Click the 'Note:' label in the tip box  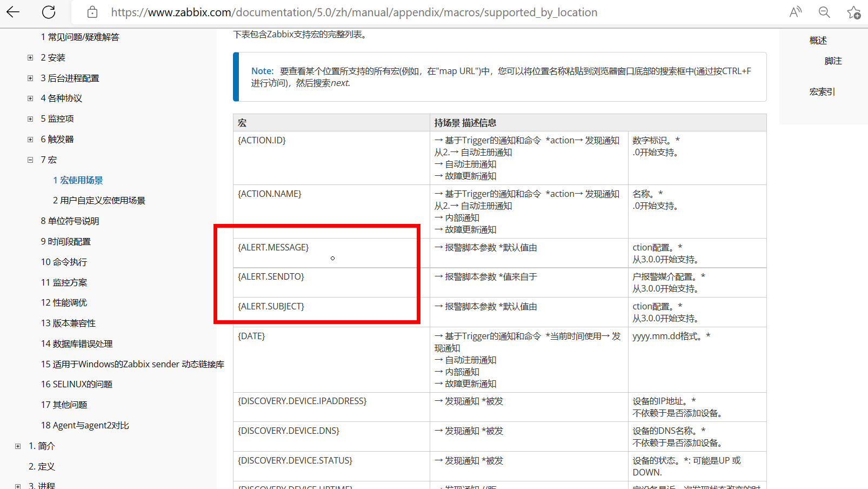click(263, 71)
